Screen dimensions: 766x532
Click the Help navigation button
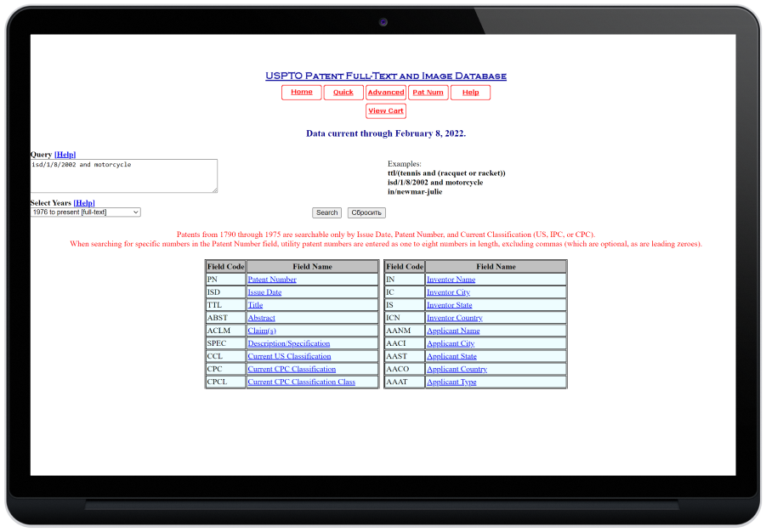tap(470, 93)
